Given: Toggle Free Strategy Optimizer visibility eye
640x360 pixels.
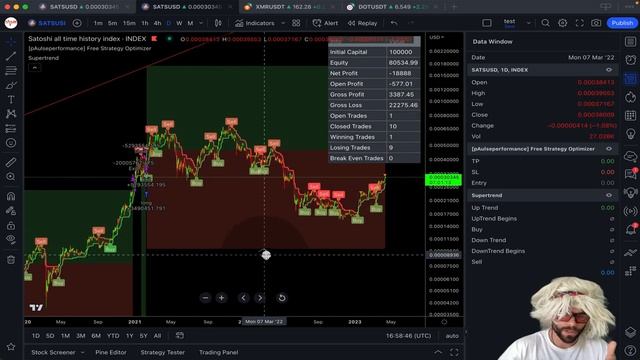Looking at the screenshot, I should click(609, 149).
